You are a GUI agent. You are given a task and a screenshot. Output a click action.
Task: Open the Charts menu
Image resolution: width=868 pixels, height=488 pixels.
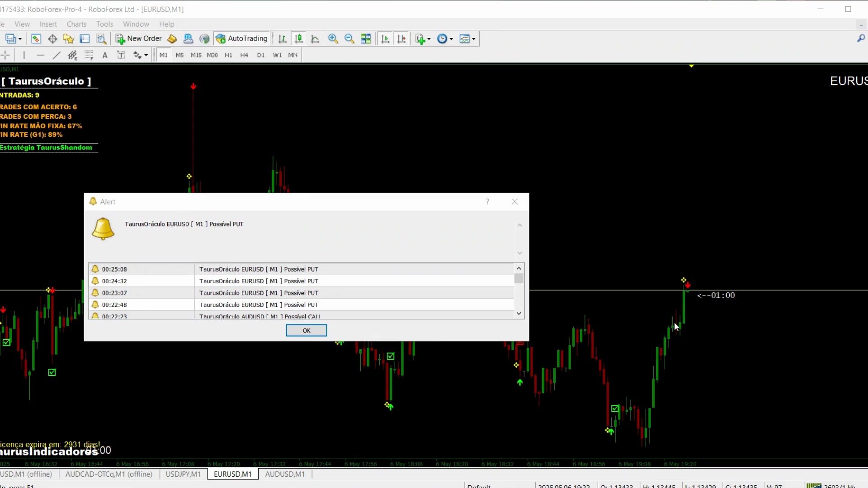pos(76,24)
